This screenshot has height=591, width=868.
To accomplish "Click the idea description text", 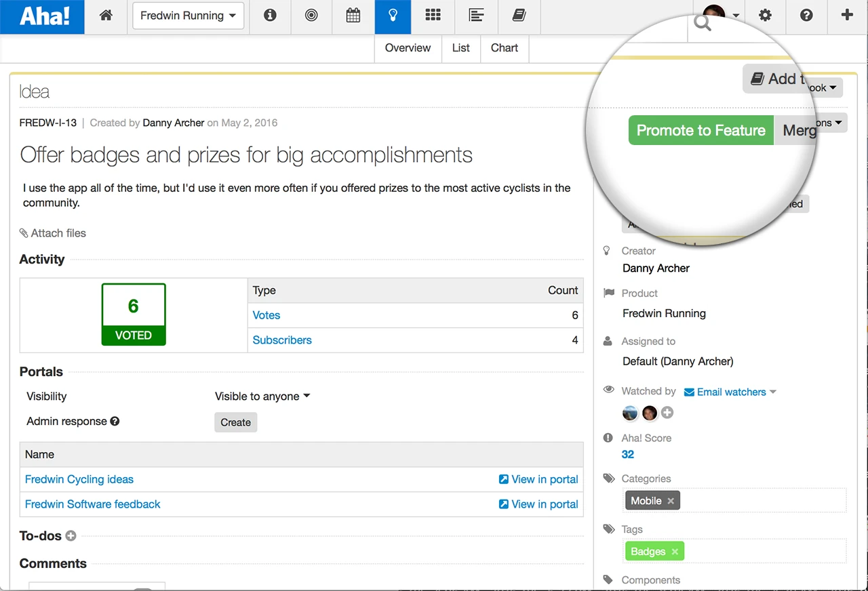I will click(x=297, y=195).
